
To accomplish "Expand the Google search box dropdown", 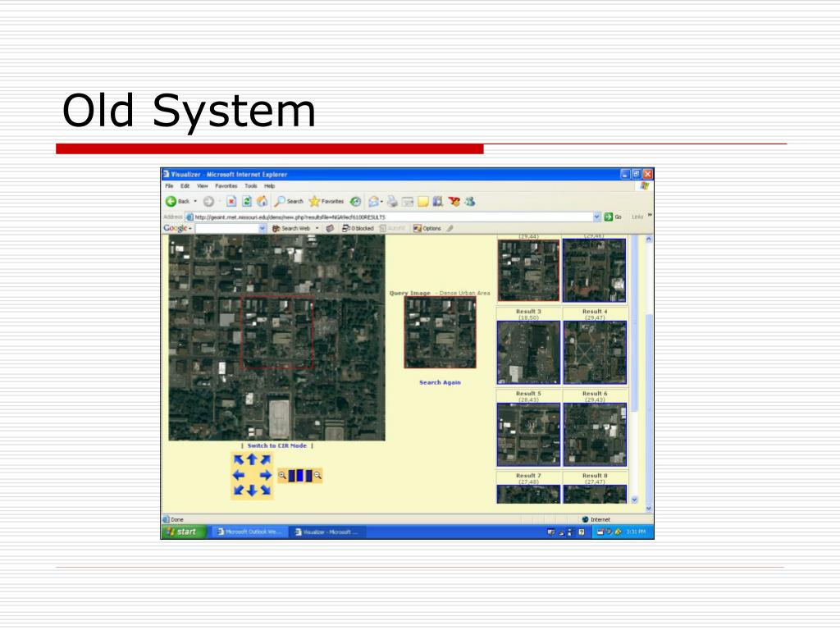I will [262, 228].
